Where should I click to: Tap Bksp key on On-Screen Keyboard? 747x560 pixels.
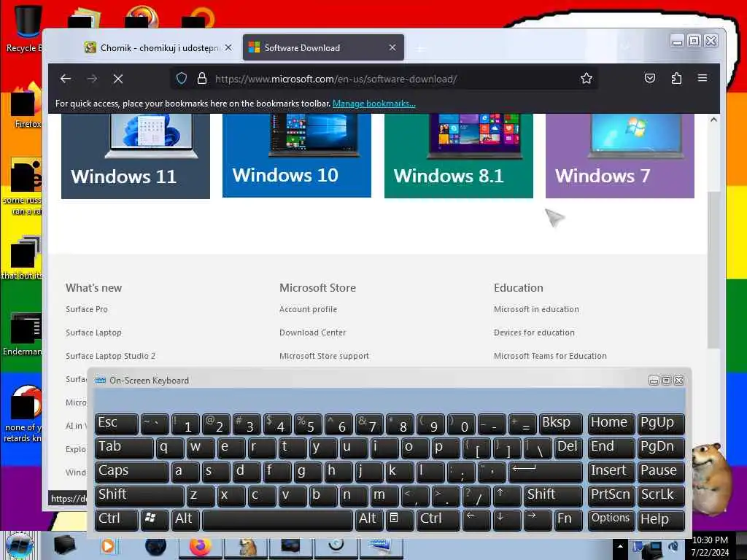(561, 424)
